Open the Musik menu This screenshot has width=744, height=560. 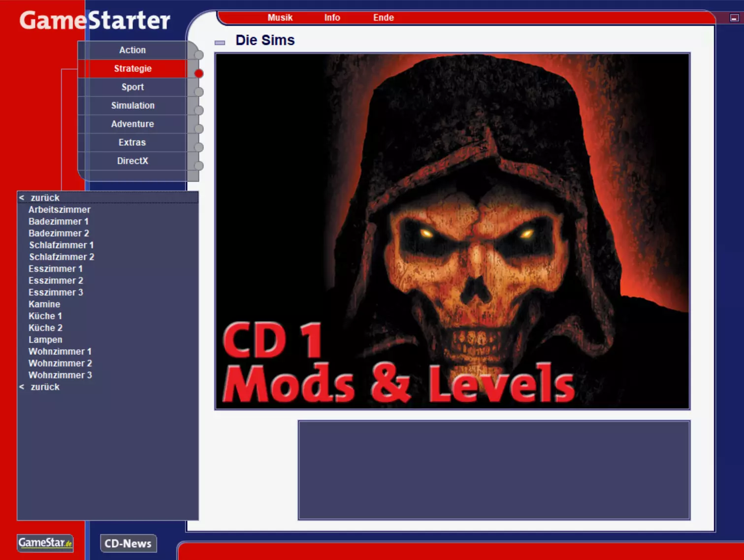click(x=280, y=18)
